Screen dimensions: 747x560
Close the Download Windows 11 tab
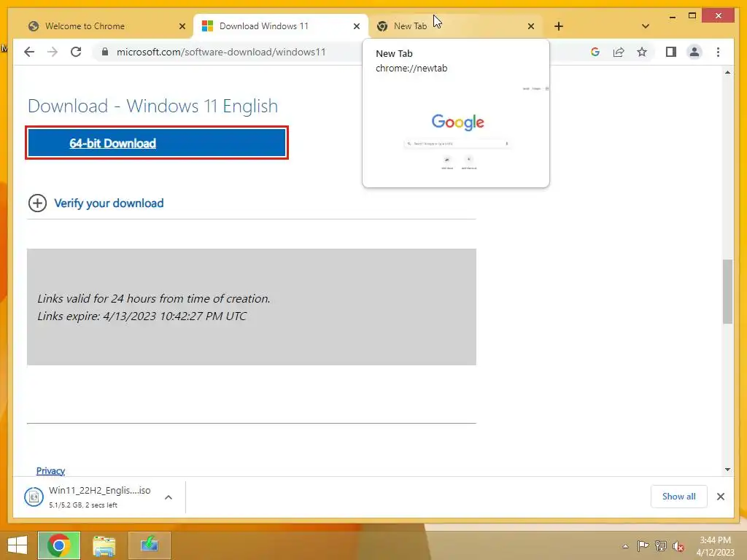356,26
